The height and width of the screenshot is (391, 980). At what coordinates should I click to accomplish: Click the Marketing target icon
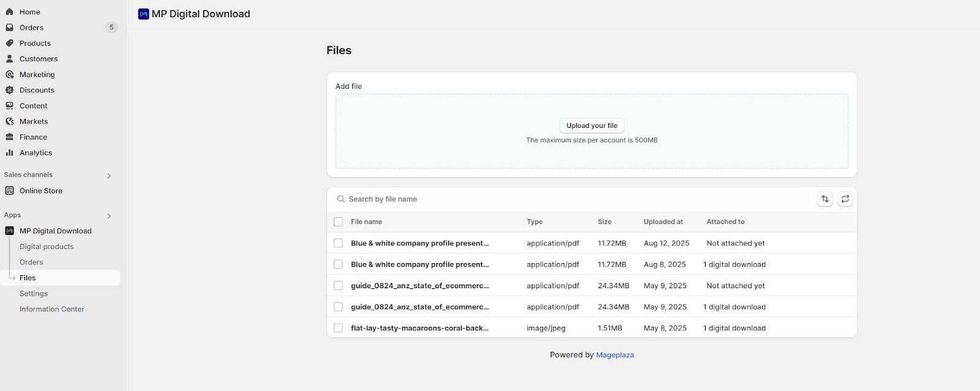[10, 75]
